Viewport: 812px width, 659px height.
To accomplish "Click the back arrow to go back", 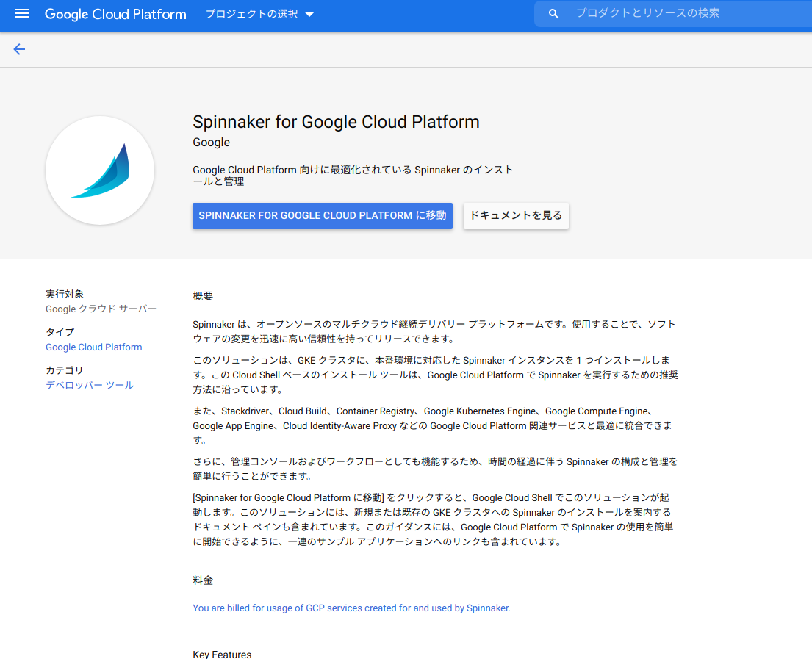I will 18,49.
